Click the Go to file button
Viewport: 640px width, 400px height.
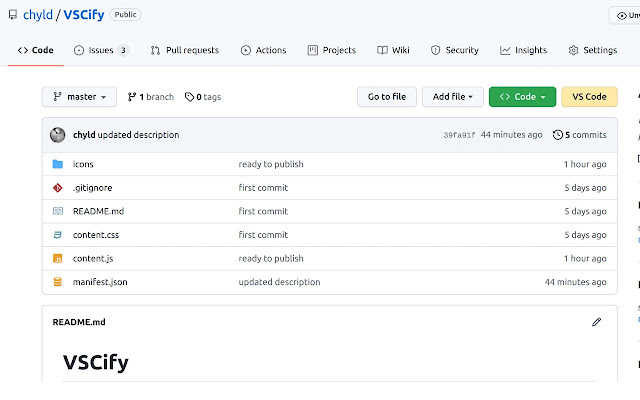(x=387, y=97)
